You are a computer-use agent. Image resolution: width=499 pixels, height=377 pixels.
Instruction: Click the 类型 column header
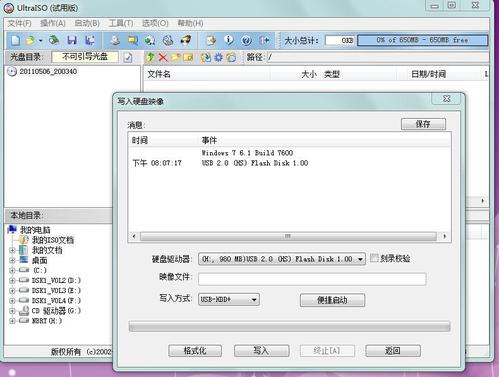point(332,74)
